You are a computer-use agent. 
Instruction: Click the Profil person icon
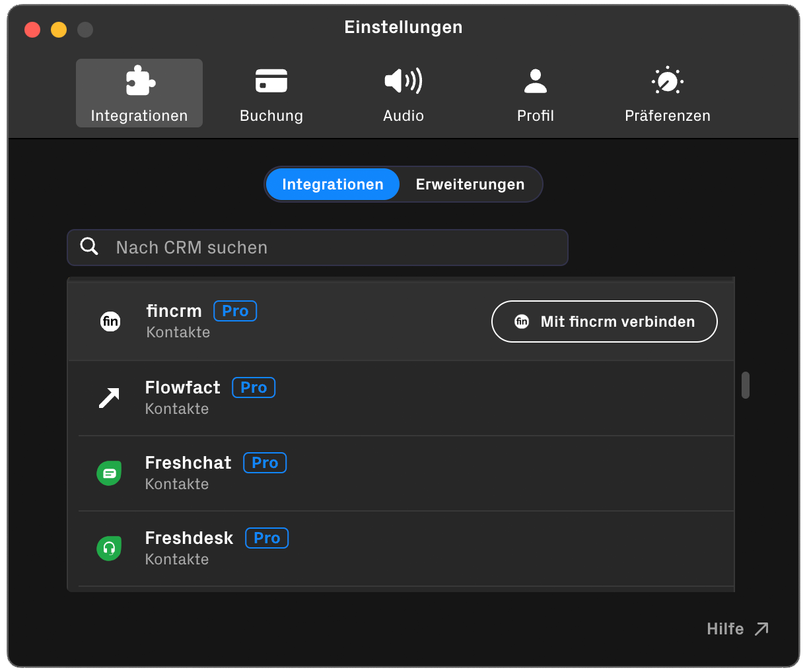click(536, 80)
